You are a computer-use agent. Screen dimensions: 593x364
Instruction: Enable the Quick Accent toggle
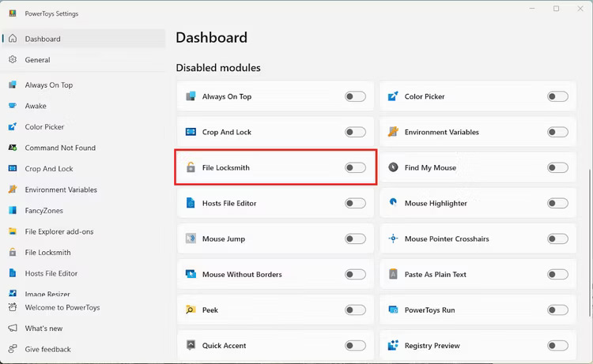click(355, 346)
